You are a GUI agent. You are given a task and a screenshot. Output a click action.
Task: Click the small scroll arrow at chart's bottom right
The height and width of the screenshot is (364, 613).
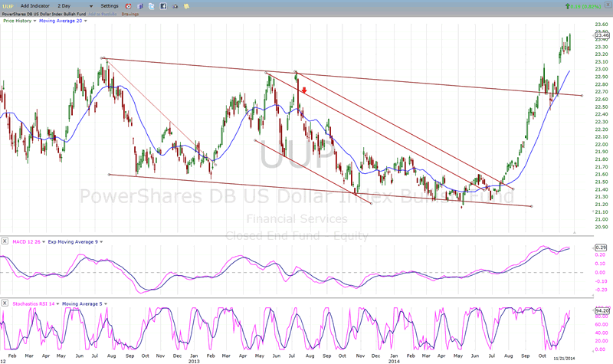point(574,233)
